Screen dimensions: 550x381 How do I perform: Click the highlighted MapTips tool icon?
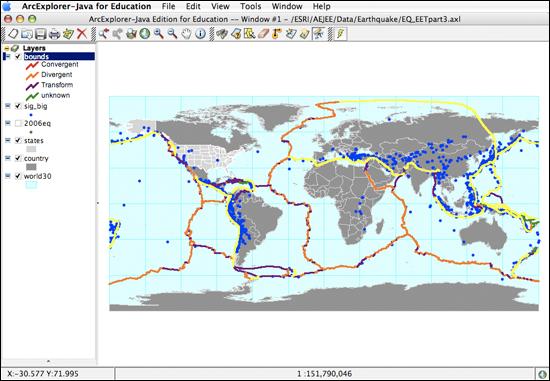[318, 34]
